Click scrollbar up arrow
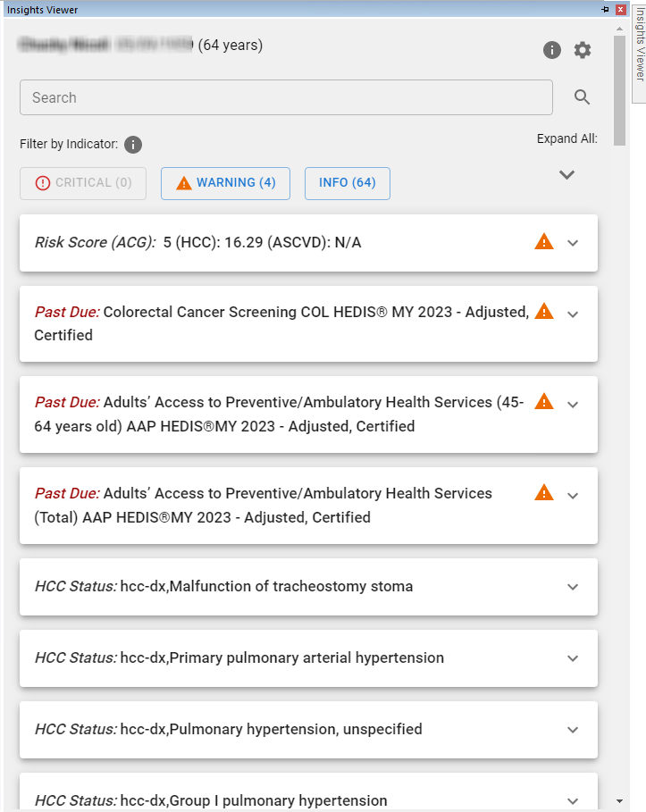The width and height of the screenshot is (646, 812). point(619,29)
